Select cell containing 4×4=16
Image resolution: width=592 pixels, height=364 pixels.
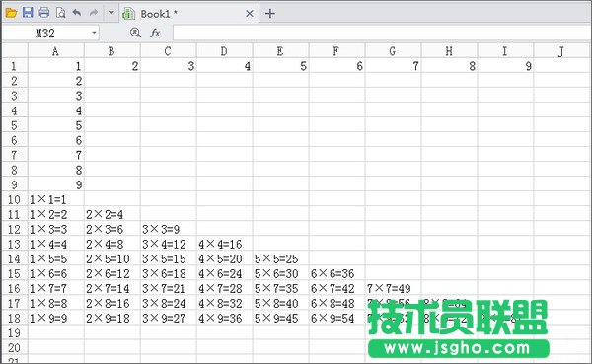coord(225,244)
